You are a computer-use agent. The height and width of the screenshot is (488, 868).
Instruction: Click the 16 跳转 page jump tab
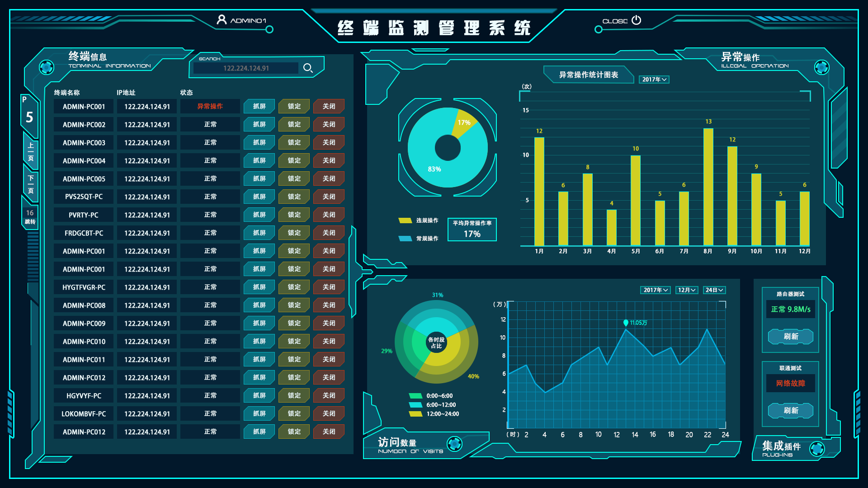click(x=30, y=217)
